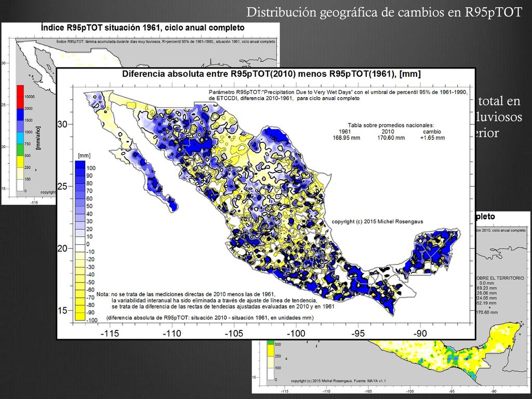Click 'copyright (c) 2015 Michel Rosengaus. Fuente: MAYA v1.1' on back-right map

pyautogui.click(x=338, y=381)
